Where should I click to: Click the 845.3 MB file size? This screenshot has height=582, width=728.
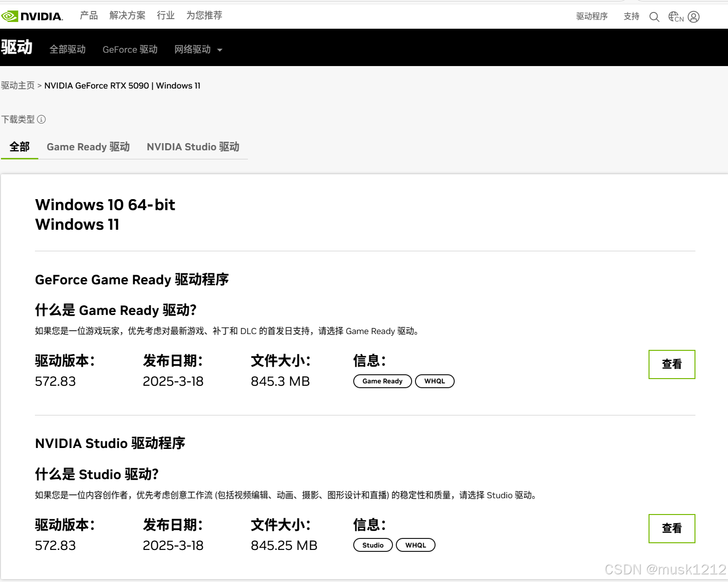(280, 381)
